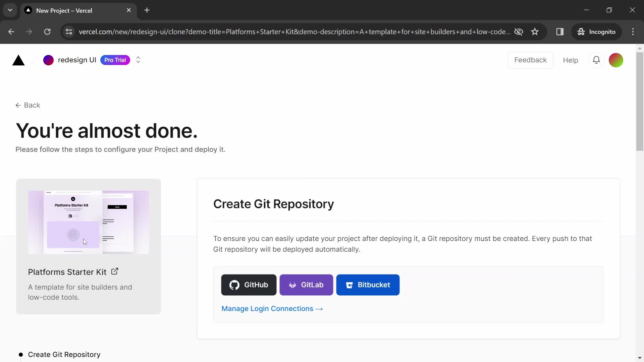
Task: Select GitHub to create repository
Action: (x=249, y=285)
